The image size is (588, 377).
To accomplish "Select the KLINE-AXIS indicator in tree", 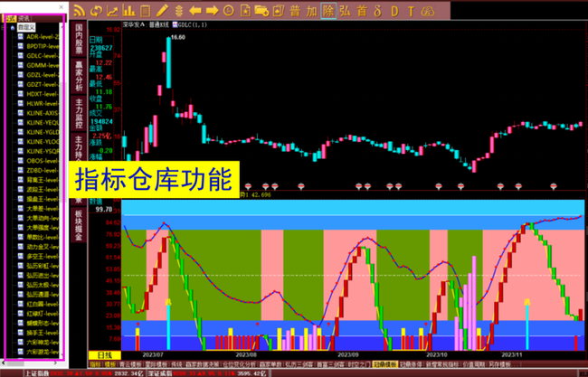I will click(43, 113).
